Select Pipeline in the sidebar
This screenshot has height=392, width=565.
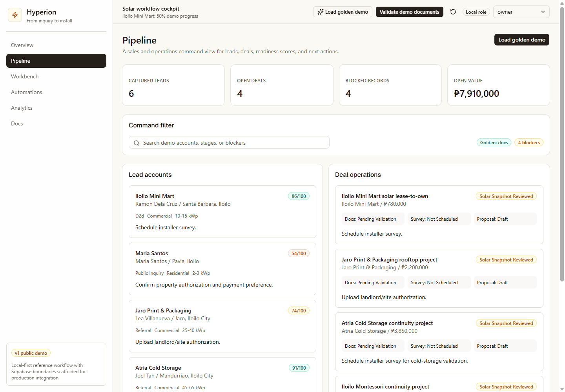click(56, 61)
